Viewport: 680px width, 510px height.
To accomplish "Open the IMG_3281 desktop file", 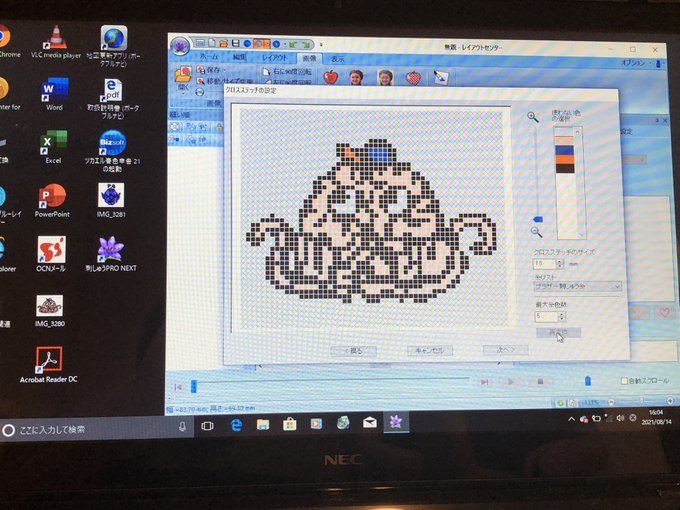I will 111,200.
